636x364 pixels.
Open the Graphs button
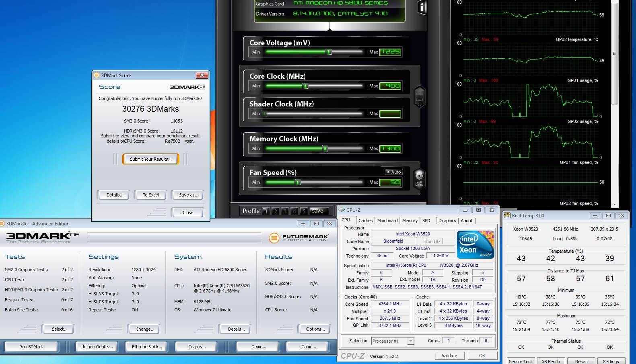pos(197,347)
